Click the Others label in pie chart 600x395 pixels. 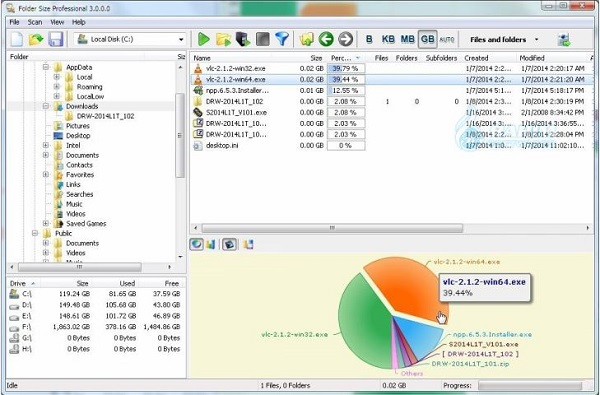[x=412, y=374]
